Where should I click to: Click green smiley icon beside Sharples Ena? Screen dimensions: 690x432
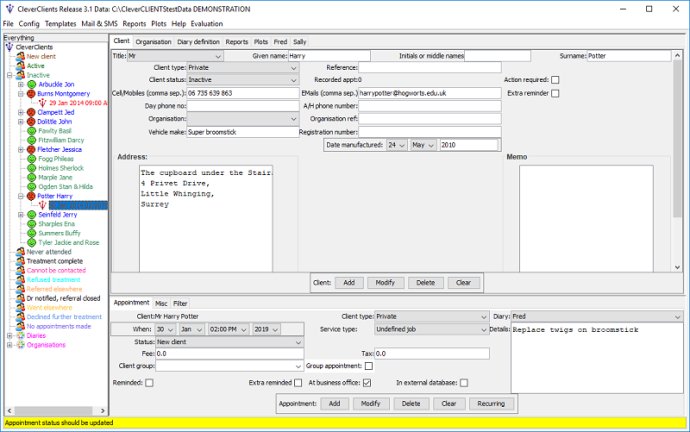tap(31, 224)
